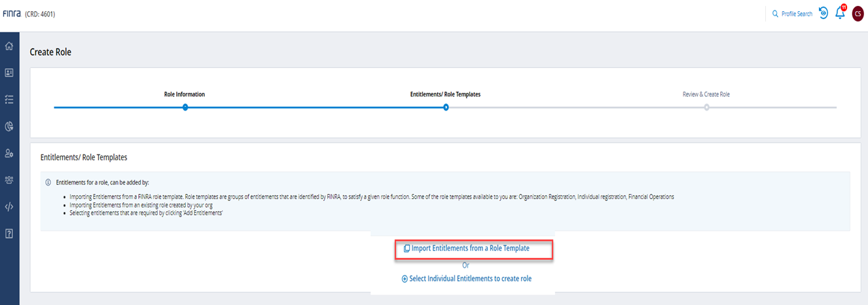Click the Review & Create Role progress dot
This screenshot has width=868, height=305.
click(706, 107)
